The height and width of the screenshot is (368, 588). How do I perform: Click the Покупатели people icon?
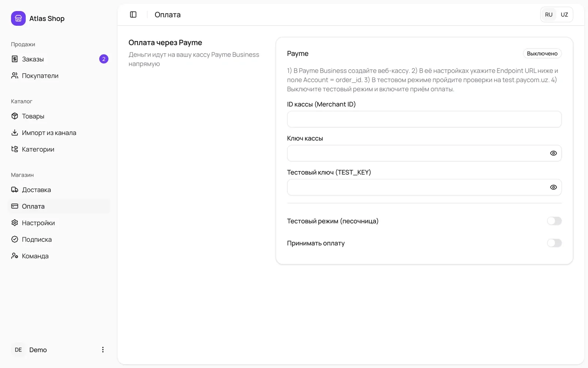pyautogui.click(x=15, y=75)
